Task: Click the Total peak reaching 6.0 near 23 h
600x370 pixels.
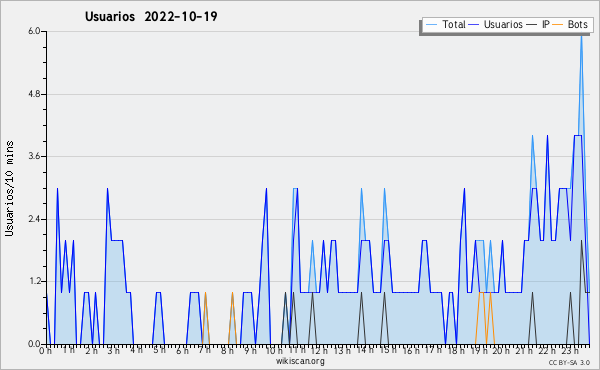Action: pos(581,36)
